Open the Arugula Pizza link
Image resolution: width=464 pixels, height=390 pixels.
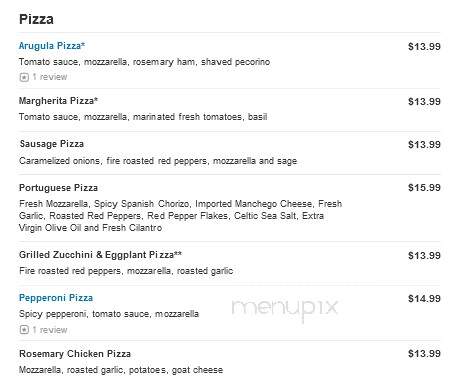(52, 46)
